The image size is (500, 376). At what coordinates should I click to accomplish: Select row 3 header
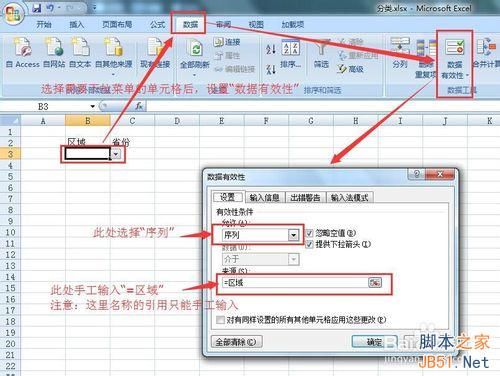click(x=10, y=154)
